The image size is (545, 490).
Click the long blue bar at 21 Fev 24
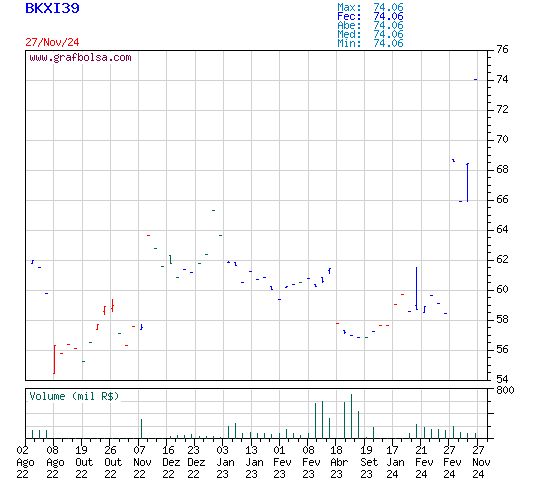pos(416,288)
